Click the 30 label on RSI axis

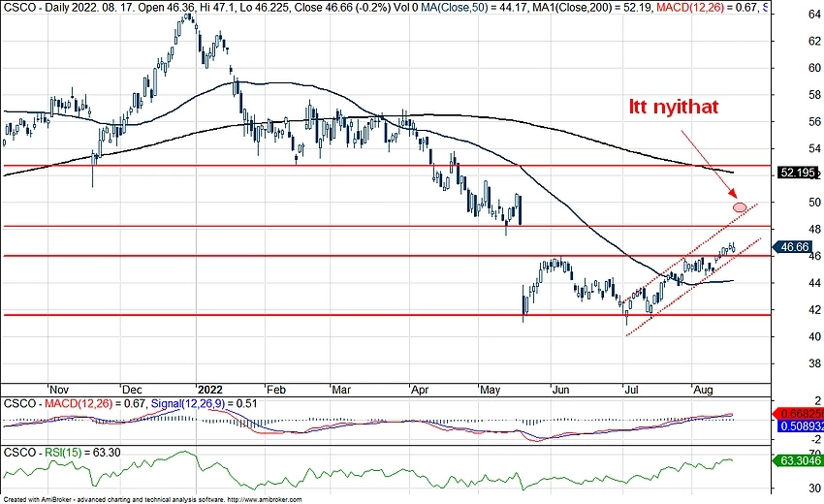tap(814, 488)
